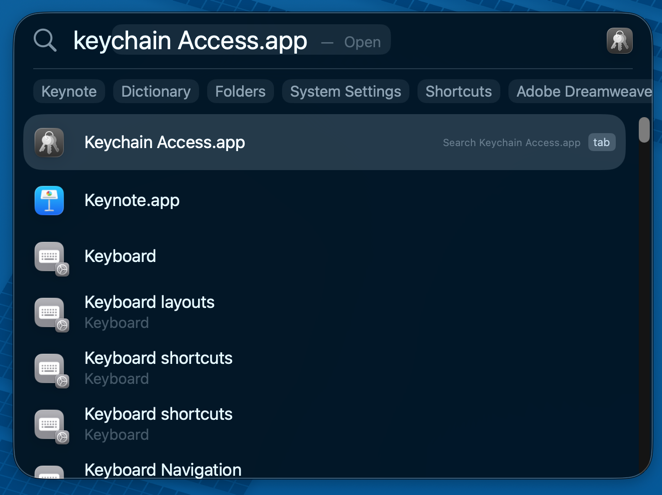Click the Keyboard layouts result icon

pyautogui.click(x=51, y=314)
